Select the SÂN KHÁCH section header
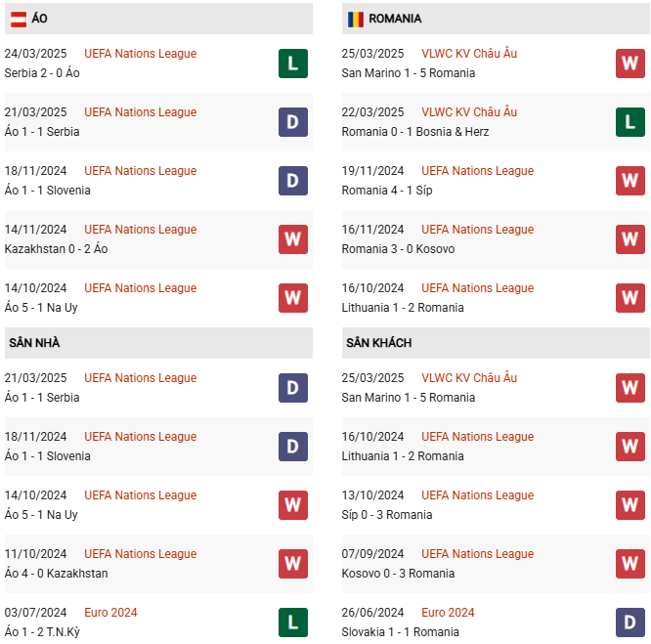651x644 pixels. tap(378, 343)
